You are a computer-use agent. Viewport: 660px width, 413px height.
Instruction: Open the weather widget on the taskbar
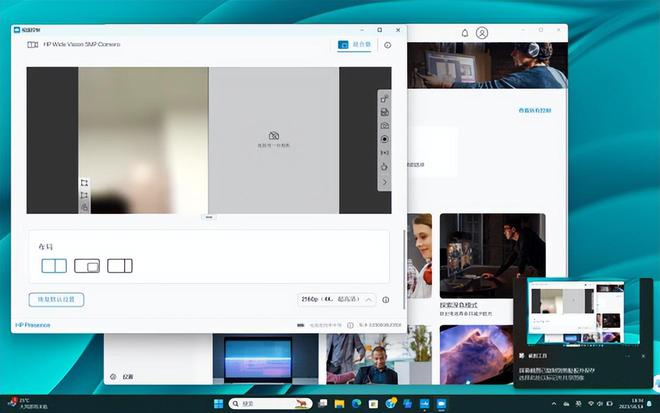tap(29, 403)
